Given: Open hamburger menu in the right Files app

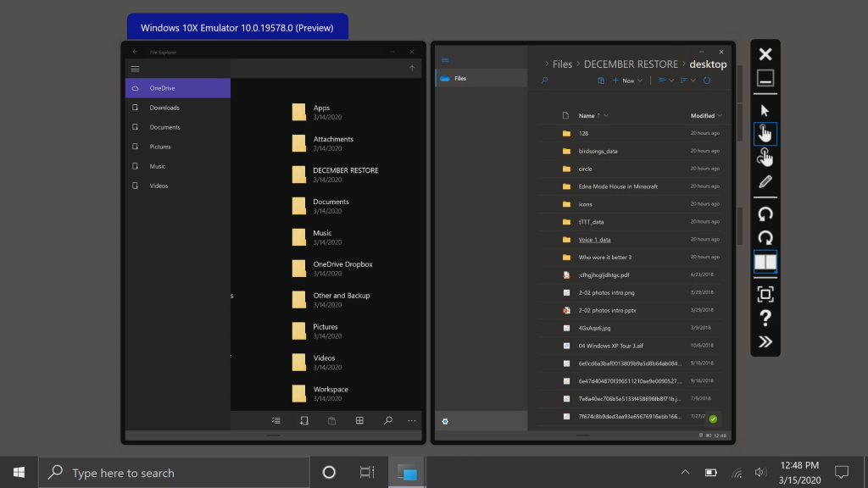Looking at the screenshot, I should pyautogui.click(x=444, y=60).
